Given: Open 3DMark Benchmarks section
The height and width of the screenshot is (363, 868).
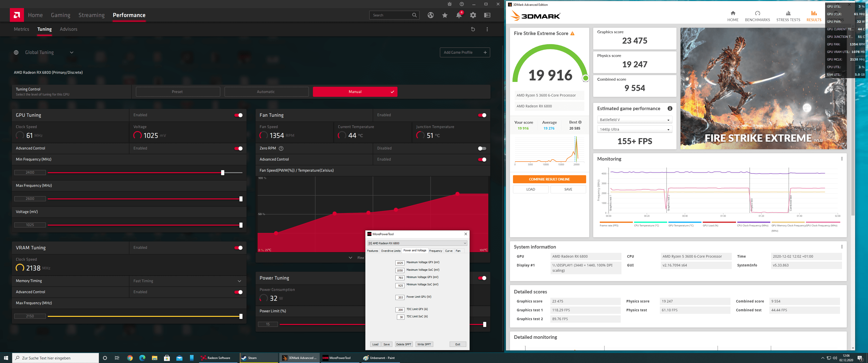Looking at the screenshot, I should [x=757, y=16].
